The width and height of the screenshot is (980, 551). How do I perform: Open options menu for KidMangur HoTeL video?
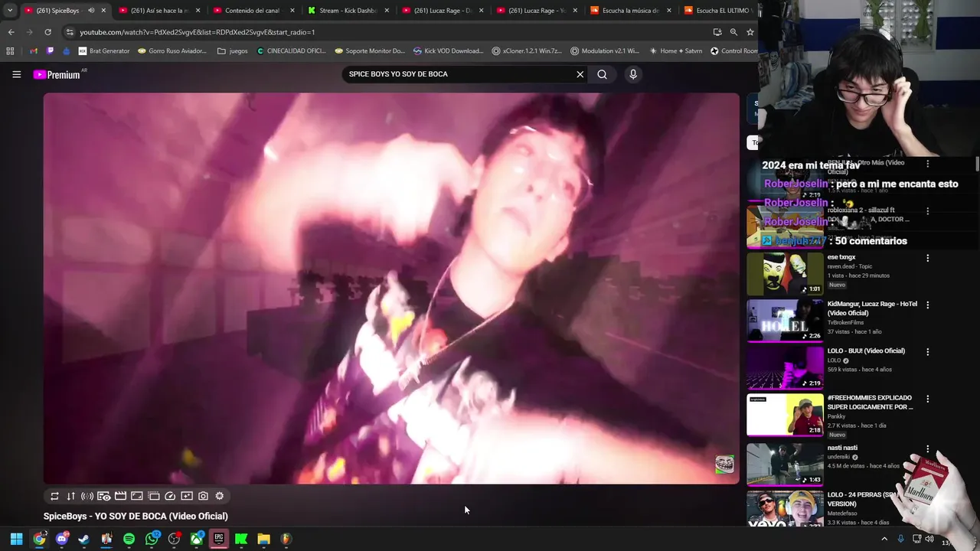927,305
